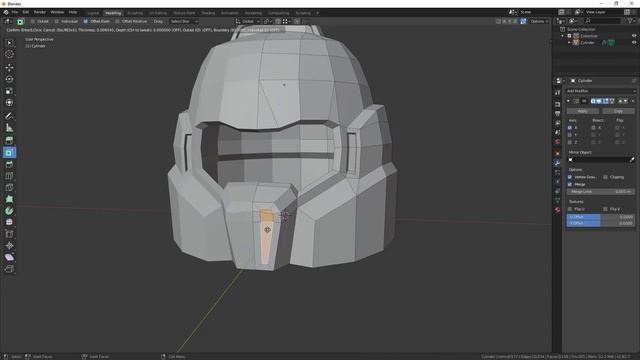Enable the Offset Relative checkbox
The width and height of the screenshot is (640, 360).
click(117, 21)
